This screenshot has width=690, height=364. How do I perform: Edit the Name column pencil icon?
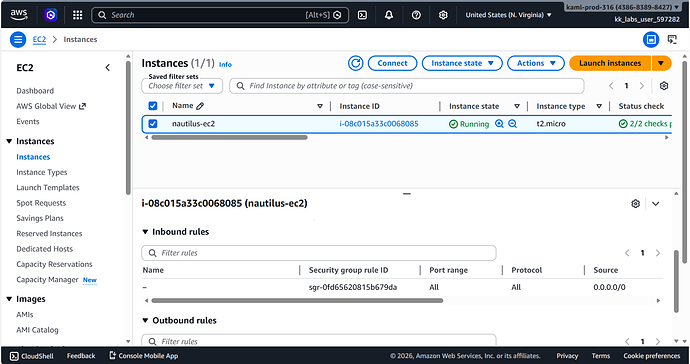[x=200, y=106]
